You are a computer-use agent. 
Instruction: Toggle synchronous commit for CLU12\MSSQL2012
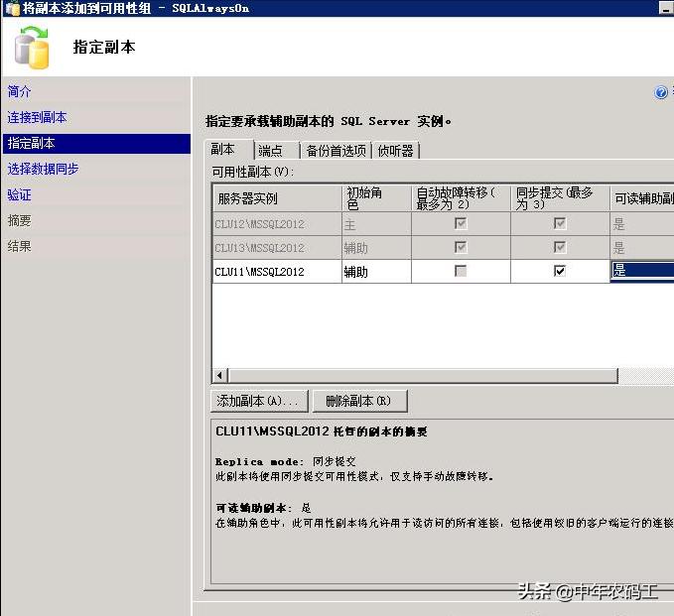point(560,224)
